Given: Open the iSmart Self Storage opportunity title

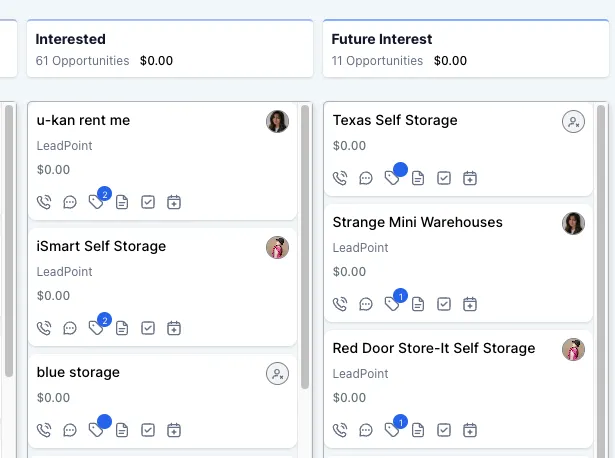Looking at the screenshot, I should [x=101, y=246].
